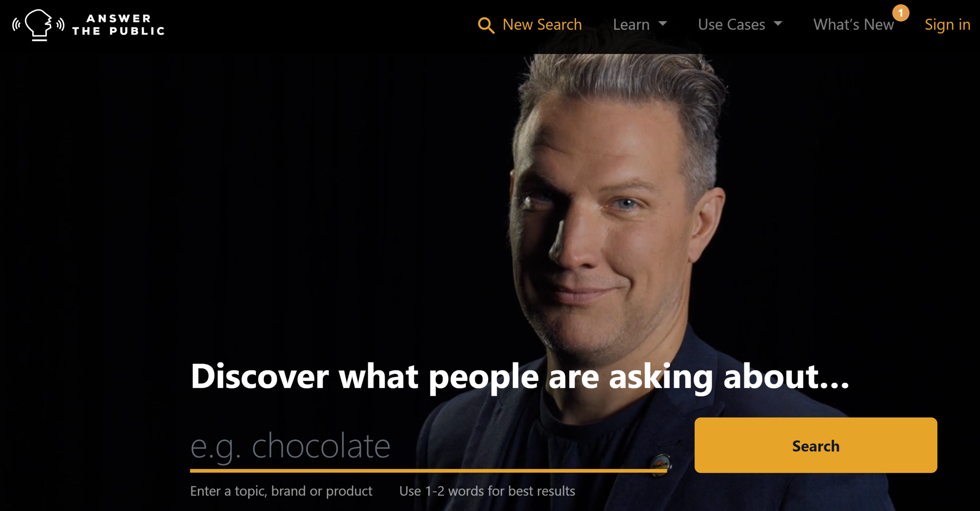The image size is (980, 511).
Task: Click the round lapel pin on the jacket
Action: click(661, 465)
